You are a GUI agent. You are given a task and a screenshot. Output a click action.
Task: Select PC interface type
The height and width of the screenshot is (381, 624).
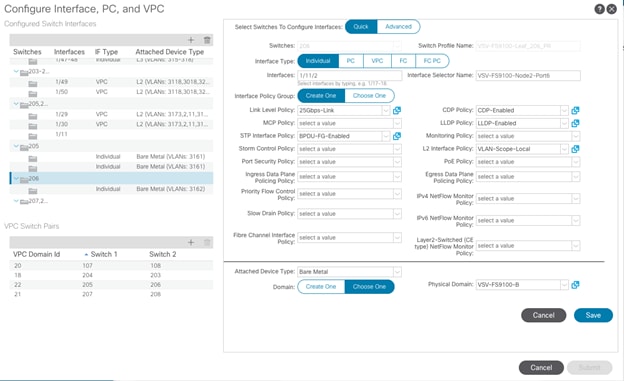pos(351,61)
